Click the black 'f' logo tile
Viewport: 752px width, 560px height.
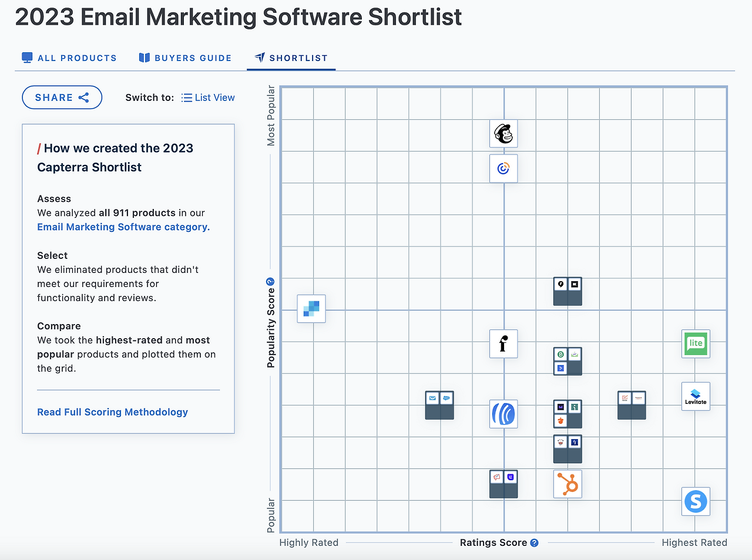[x=503, y=343]
